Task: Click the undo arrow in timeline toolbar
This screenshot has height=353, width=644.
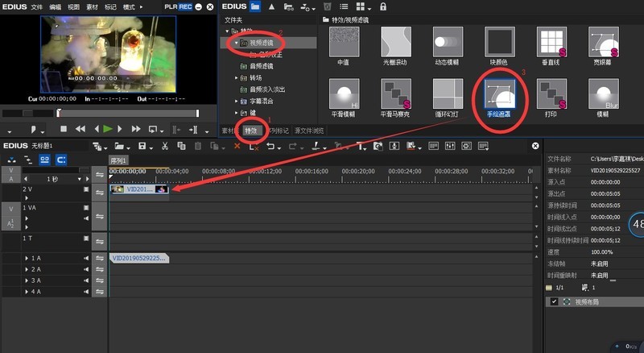Action: (x=270, y=146)
